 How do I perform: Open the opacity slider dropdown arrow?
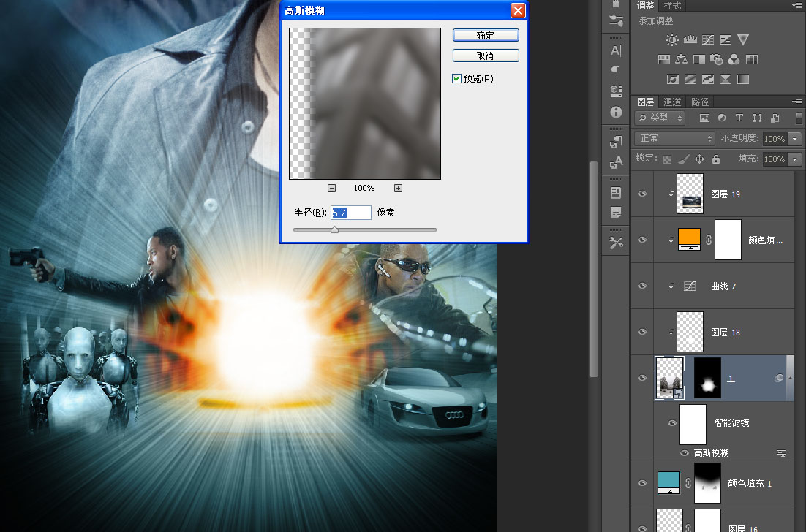tap(795, 139)
